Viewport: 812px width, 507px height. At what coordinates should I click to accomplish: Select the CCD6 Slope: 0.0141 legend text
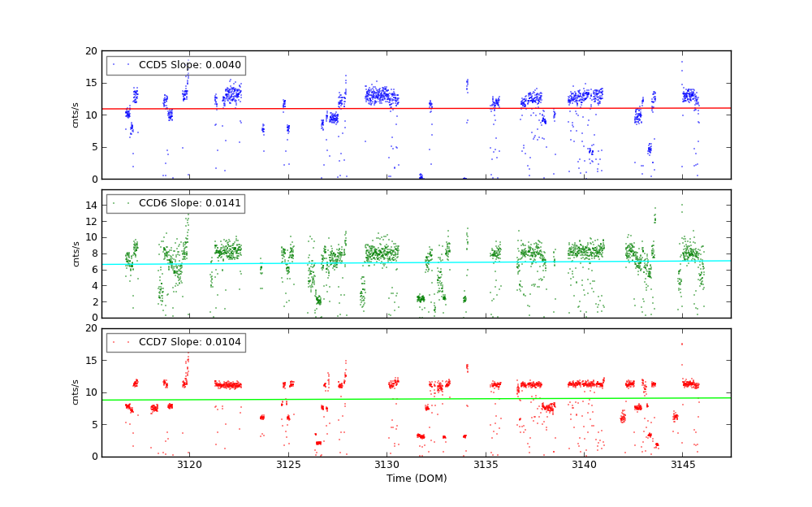coord(189,203)
